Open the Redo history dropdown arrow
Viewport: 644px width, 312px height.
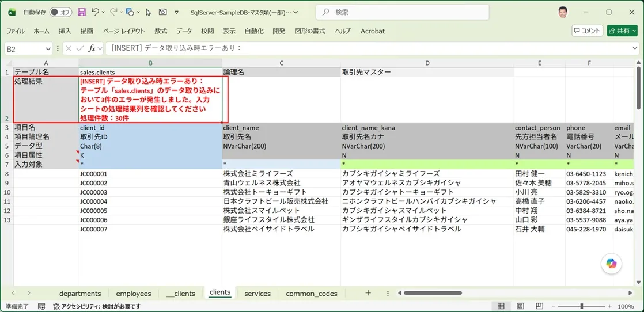tap(121, 12)
